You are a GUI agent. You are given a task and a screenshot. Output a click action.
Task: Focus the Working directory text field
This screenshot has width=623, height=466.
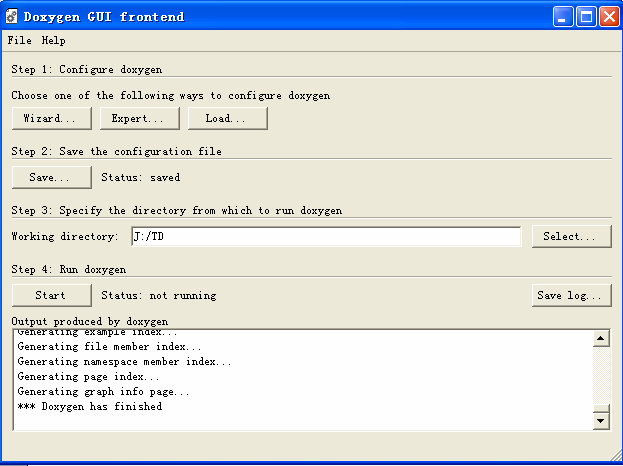(326, 236)
